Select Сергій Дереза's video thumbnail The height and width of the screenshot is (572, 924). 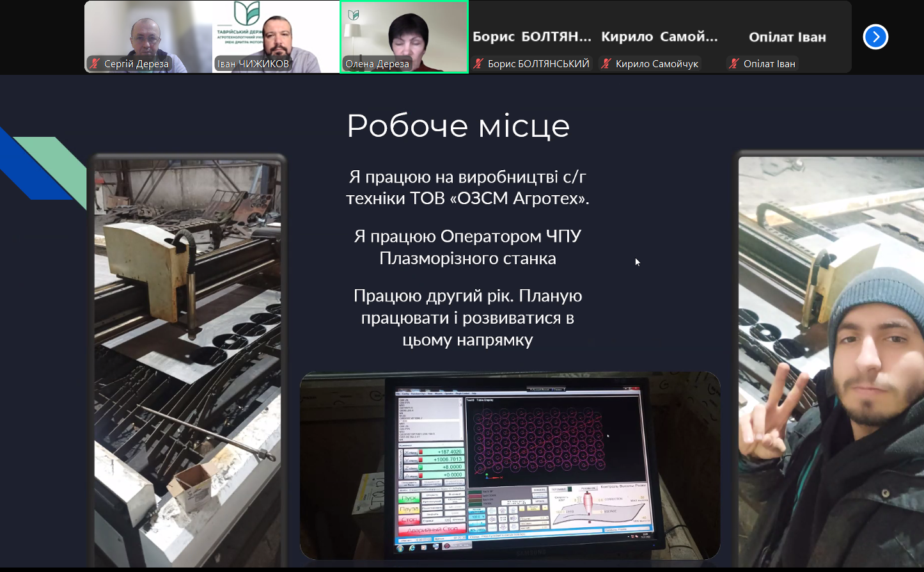click(148, 36)
